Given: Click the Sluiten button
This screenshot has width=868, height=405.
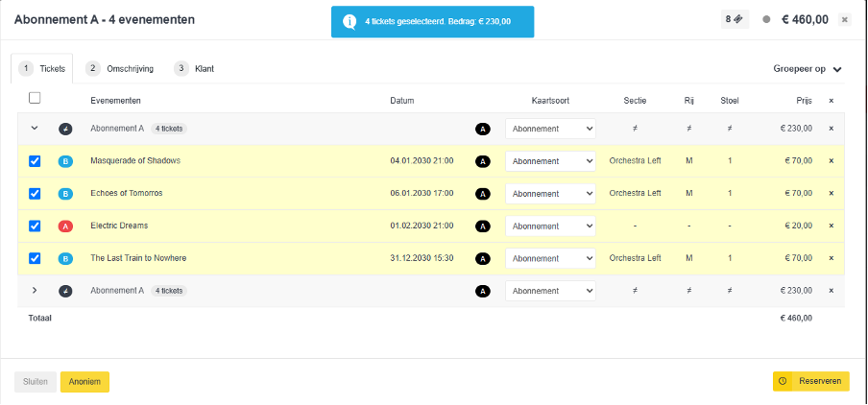Looking at the screenshot, I should tap(36, 382).
